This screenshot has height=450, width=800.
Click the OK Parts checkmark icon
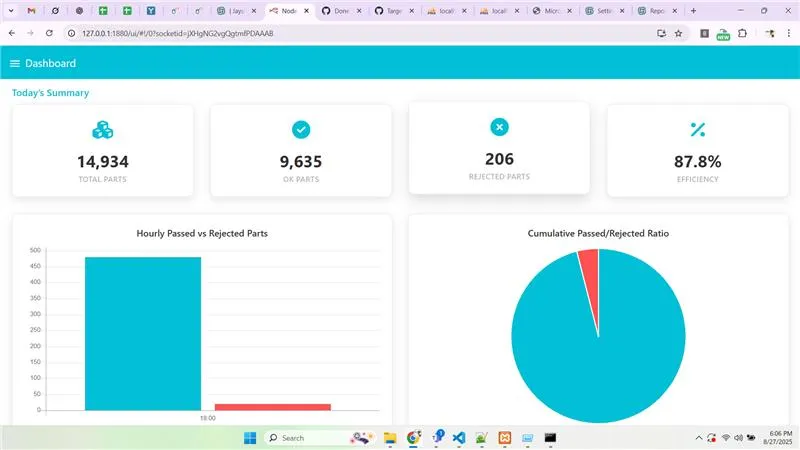[301, 130]
